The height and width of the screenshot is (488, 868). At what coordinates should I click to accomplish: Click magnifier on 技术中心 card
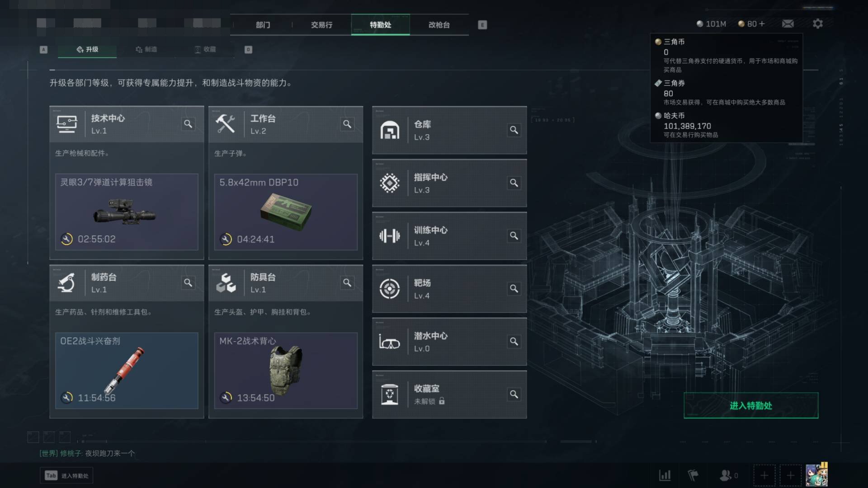(188, 124)
